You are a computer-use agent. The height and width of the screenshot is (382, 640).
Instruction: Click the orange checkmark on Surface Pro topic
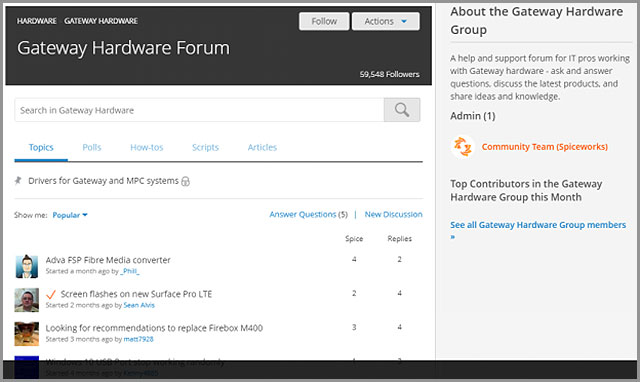[51, 294]
